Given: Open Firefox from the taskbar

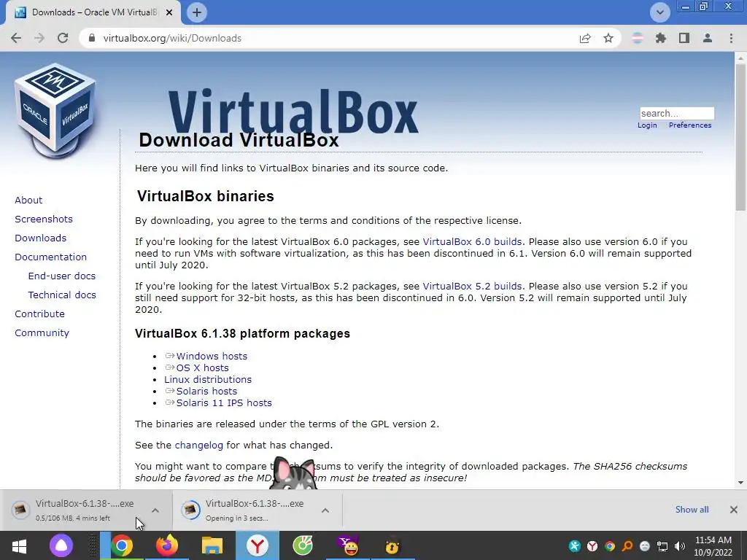Looking at the screenshot, I should [167, 545].
